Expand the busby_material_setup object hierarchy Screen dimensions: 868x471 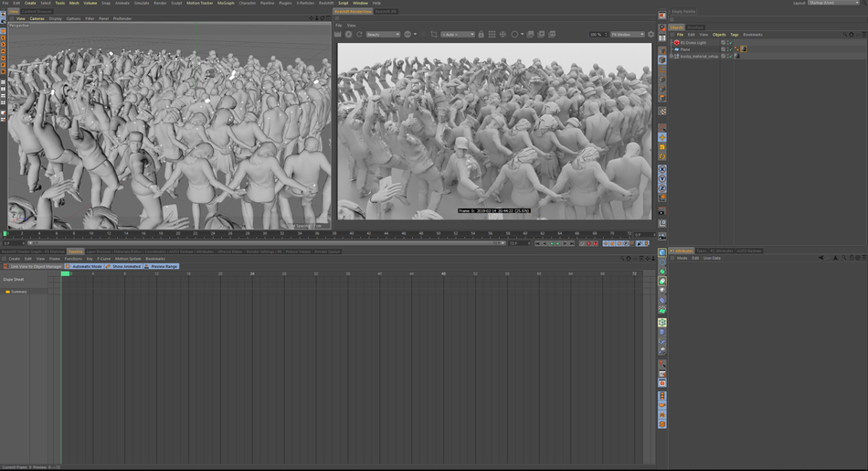(672, 56)
